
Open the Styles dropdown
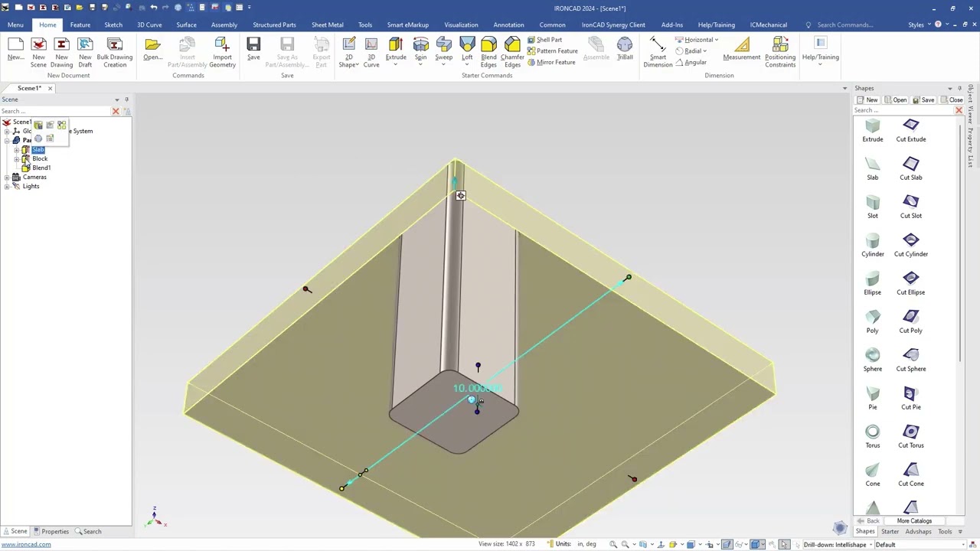[919, 24]
